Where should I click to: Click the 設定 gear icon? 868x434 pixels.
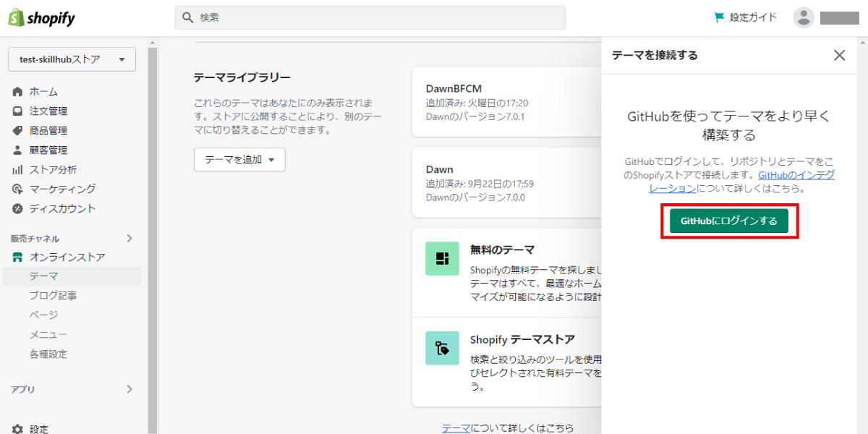point(18,429)
